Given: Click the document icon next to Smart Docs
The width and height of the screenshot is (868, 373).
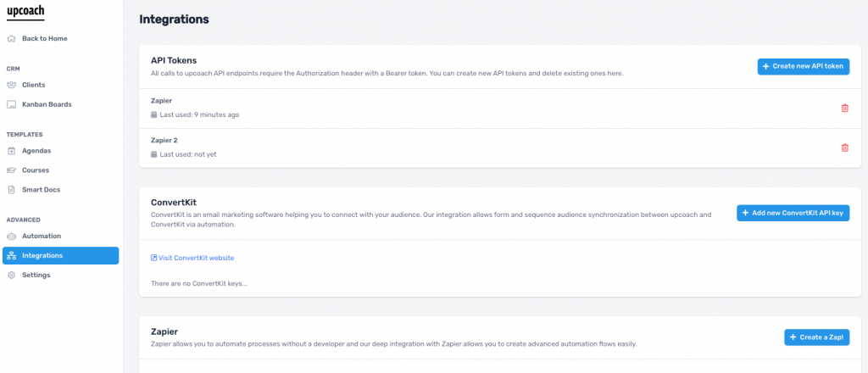Looking at the screenshot, I should [x=11, y=190].
